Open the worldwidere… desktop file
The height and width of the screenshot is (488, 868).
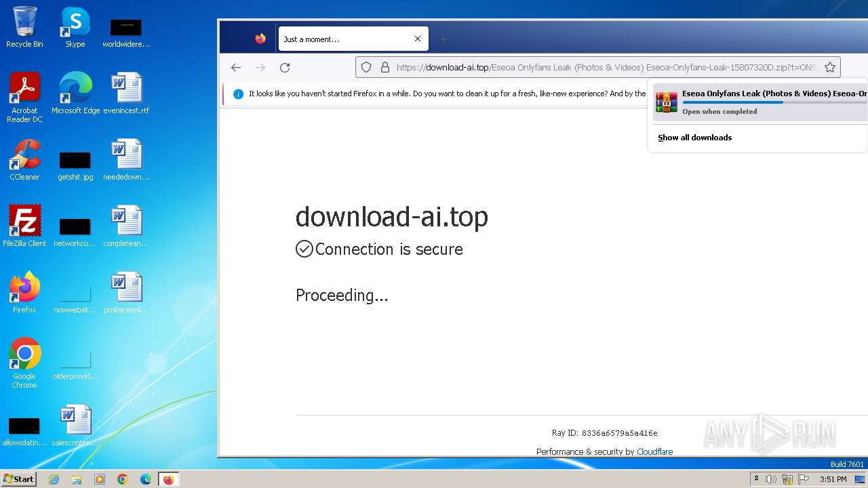tap(126, 33)
